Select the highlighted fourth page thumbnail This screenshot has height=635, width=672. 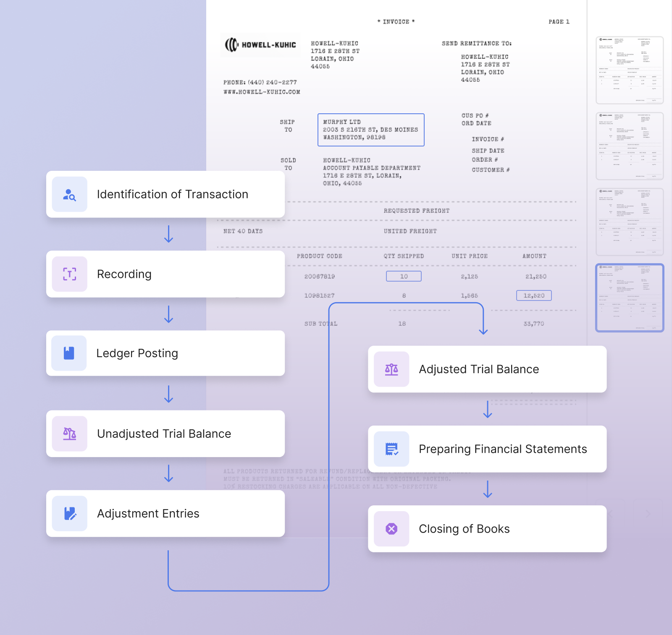pyautogui.click(x=630, y=298)
